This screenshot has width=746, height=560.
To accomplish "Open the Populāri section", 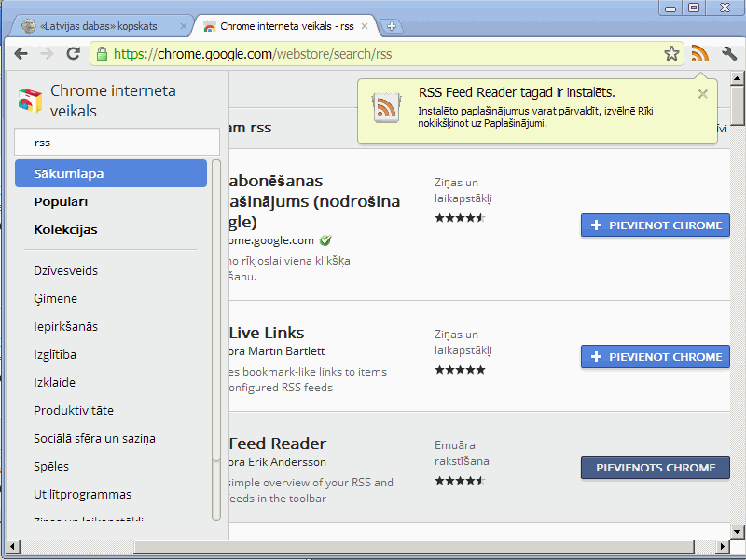I will coord(61,201).
